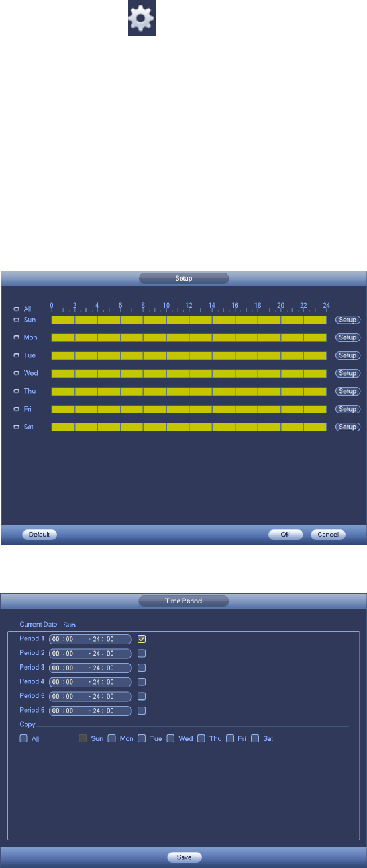
Task: Confirm with the OK button
Action: [286, 535]
